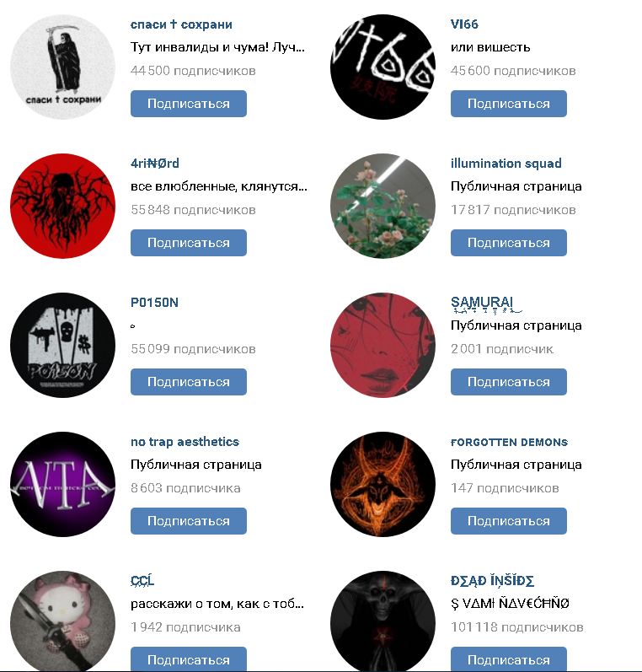This screenshot has height=672, width=642.
Task: Subscribe to illumination squad page
Action: click(x=508, y=243)
